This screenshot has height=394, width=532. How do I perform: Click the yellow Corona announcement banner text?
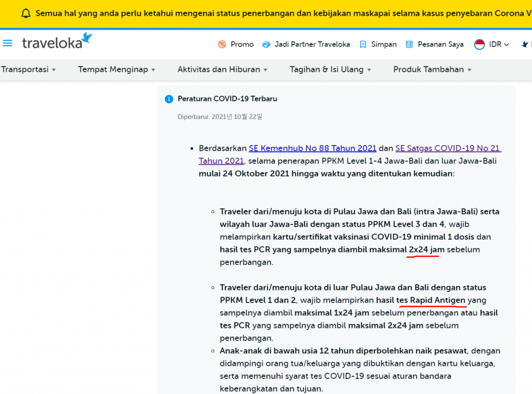(x=281, y=14)
